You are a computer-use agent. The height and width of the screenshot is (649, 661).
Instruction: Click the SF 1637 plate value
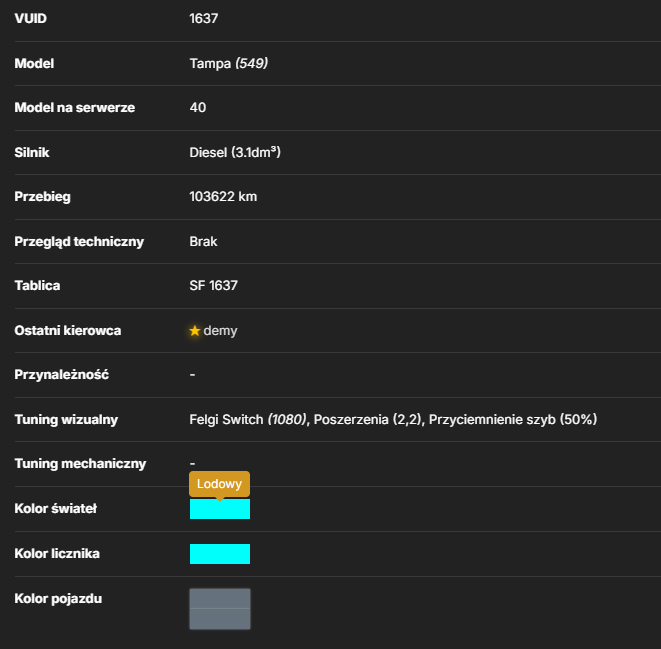(213, 286)
